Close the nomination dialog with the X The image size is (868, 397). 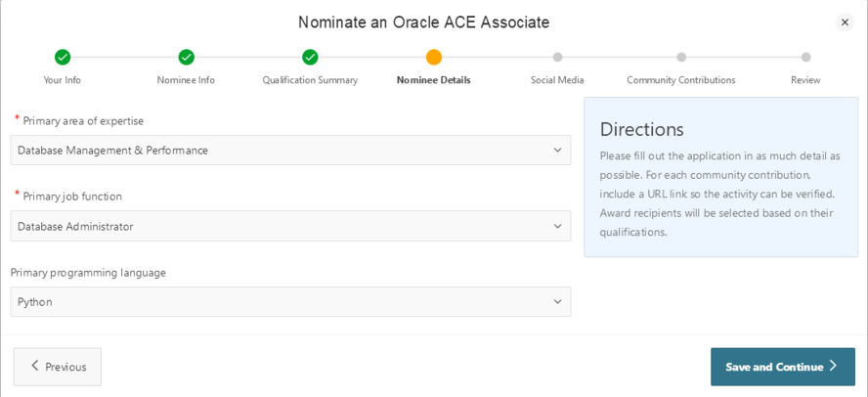(x=845, y=22)
